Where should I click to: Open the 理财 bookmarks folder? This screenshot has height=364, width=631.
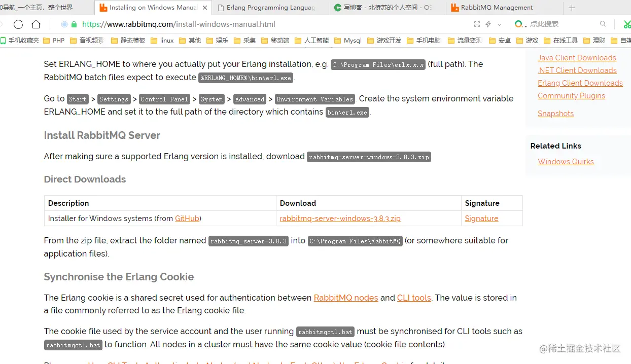[594, 41]
